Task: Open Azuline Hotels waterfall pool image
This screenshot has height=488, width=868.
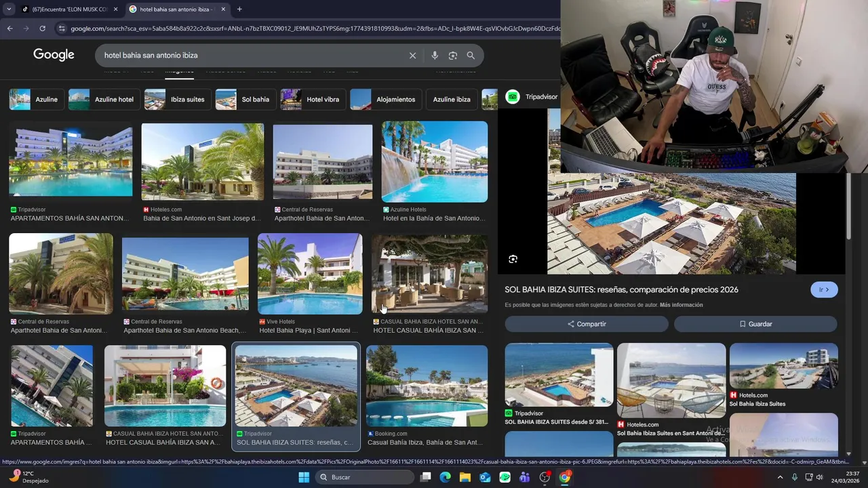Action: pos(435,161)
